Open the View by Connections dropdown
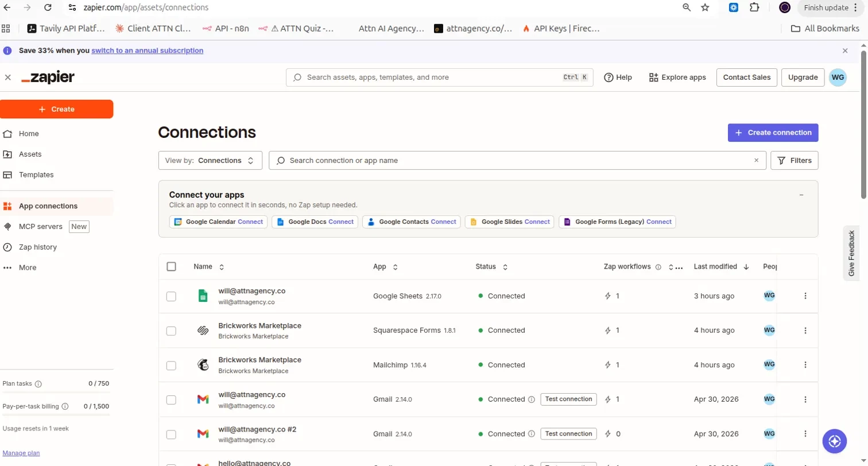The image size is (868, 466). pyautogui.click(x=210, y=161)
